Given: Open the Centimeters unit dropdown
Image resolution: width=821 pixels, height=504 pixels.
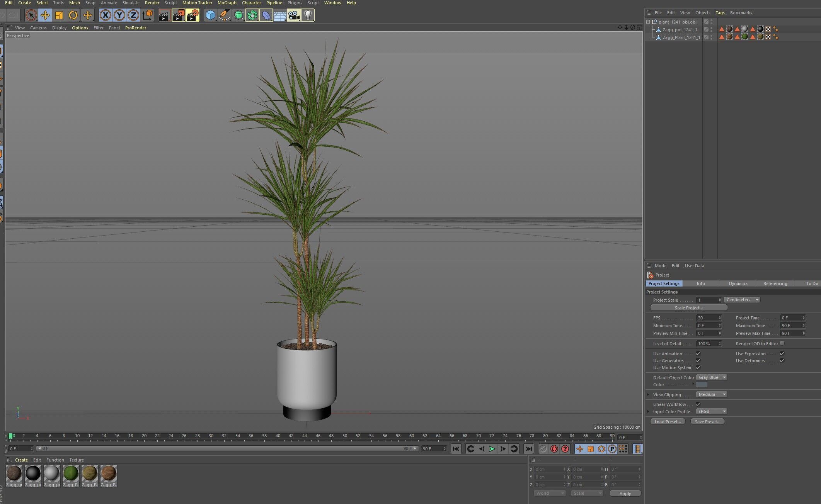Looking at the screenshot, I should click(742, 300).
